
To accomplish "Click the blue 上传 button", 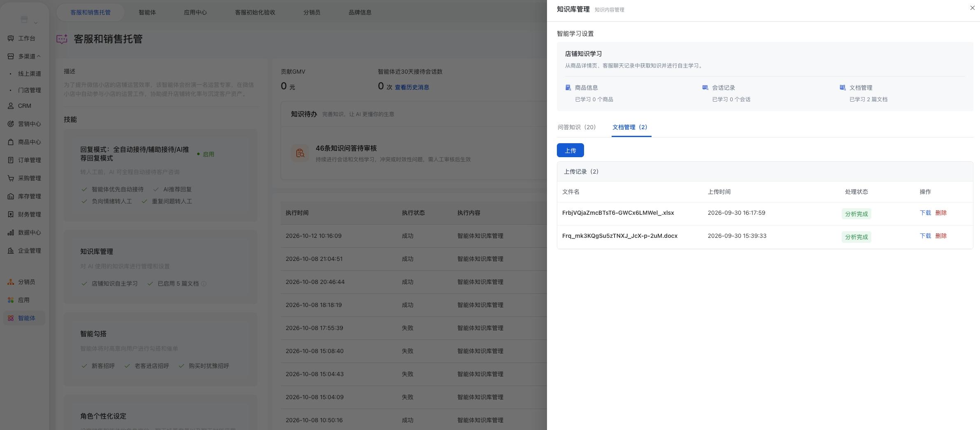I will tap(570, 150).
